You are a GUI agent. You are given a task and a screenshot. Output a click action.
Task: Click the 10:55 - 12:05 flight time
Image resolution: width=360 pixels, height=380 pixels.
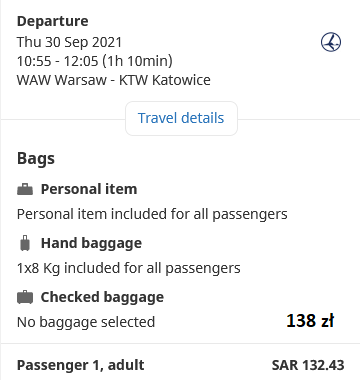(x=57, y=61)
